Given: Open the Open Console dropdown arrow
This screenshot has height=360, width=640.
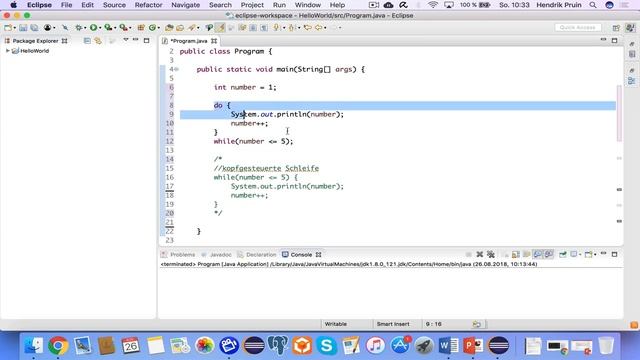Looking at the screenshot, I should pyautogui.click(x=595, y=254).
